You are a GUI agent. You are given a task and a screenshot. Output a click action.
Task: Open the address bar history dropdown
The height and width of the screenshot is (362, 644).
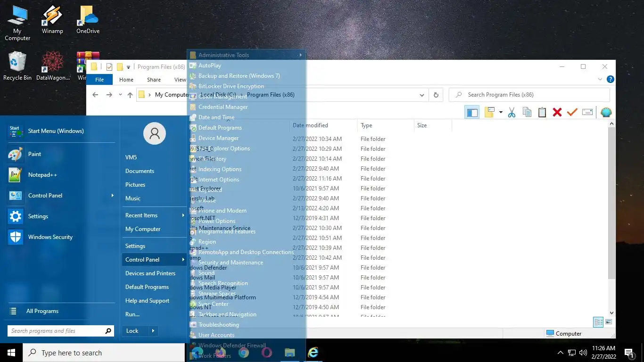tap(421, 95)
